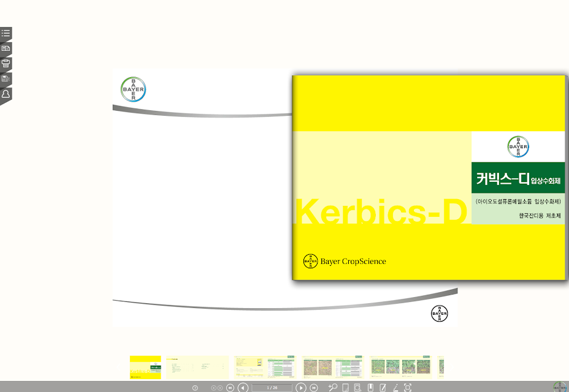Click the black Bayer logo on blank page
The image size is (569, 392).
pos(440,314)
